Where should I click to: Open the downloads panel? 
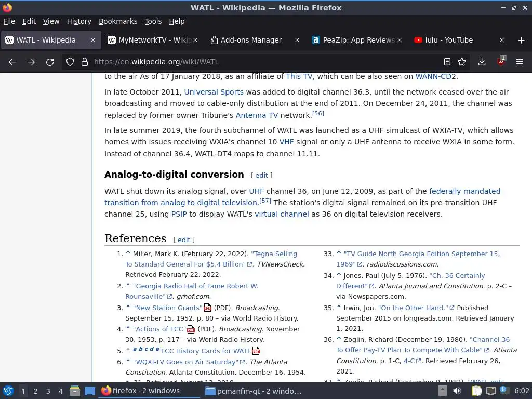point(482,62)
